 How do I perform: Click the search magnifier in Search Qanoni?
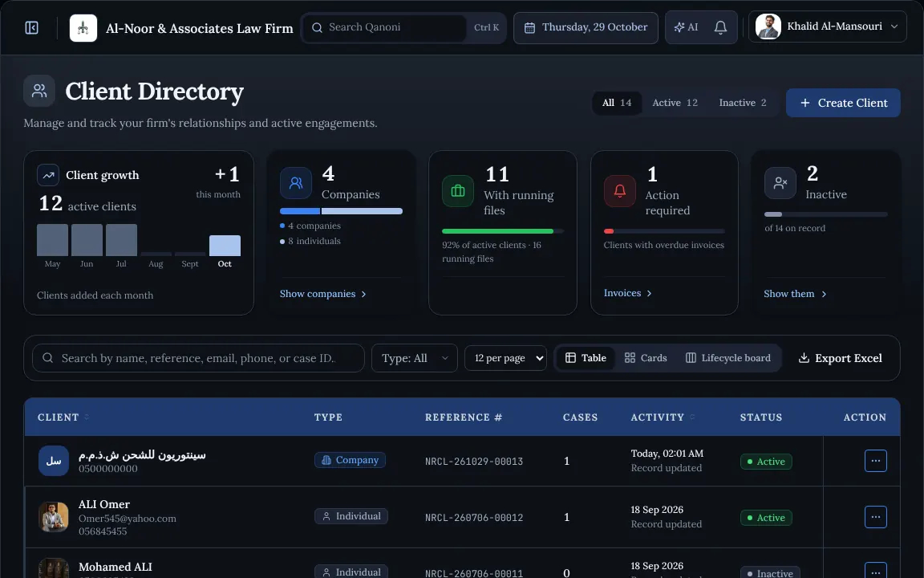[317, 28]
